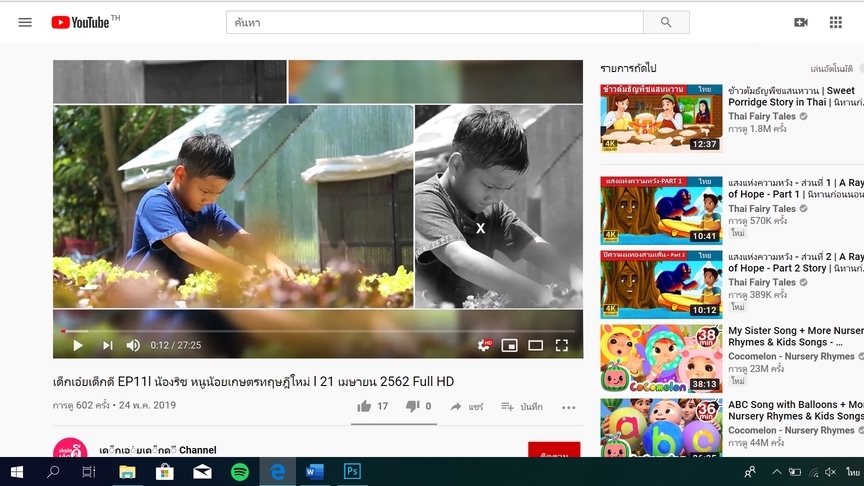Image resolution: width=864 pixels, height=486 pixels.
Task: Open the network Wi-Fi tray icon
Action: (x=813, y=472)
